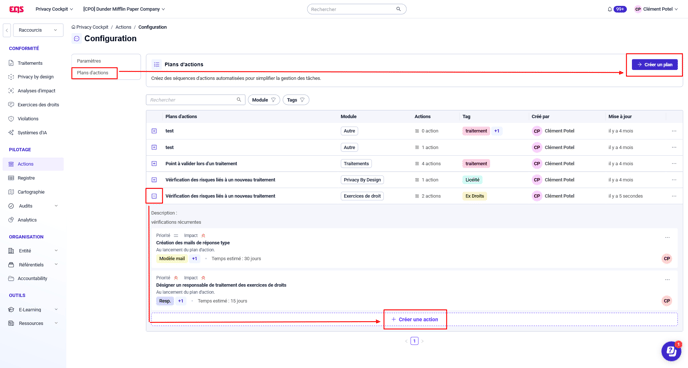Open the Module filter dropdown

click(x=264, y=100)
